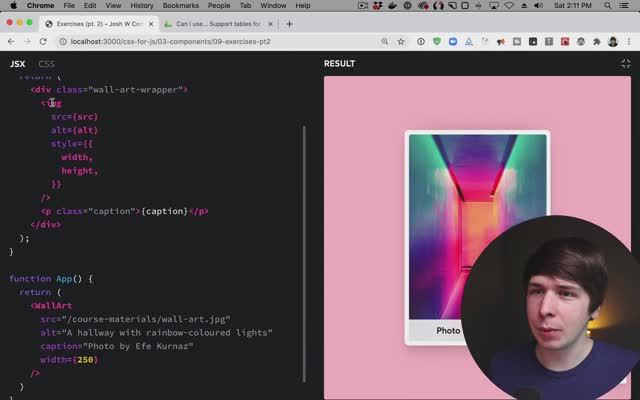Bookmark this page with the star

(x=401, y=42)
